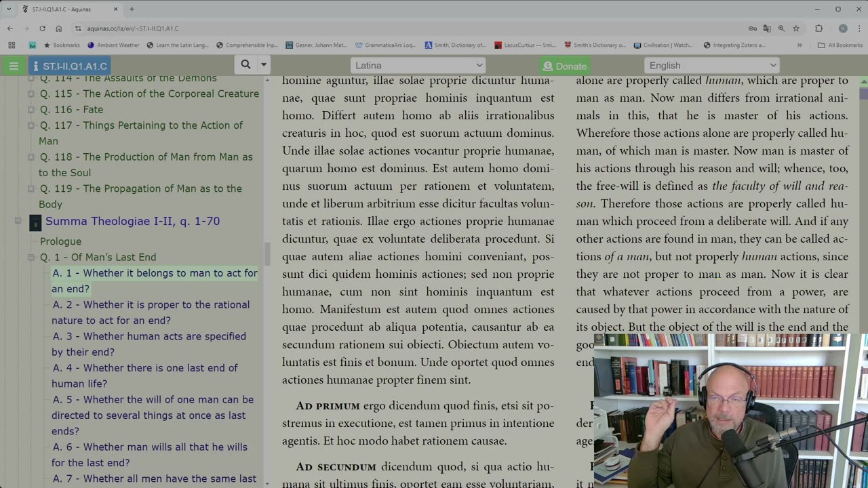Click the Donate button
Image resolution: width=868 pixels, height=488 pixels.
click(565, 66)
